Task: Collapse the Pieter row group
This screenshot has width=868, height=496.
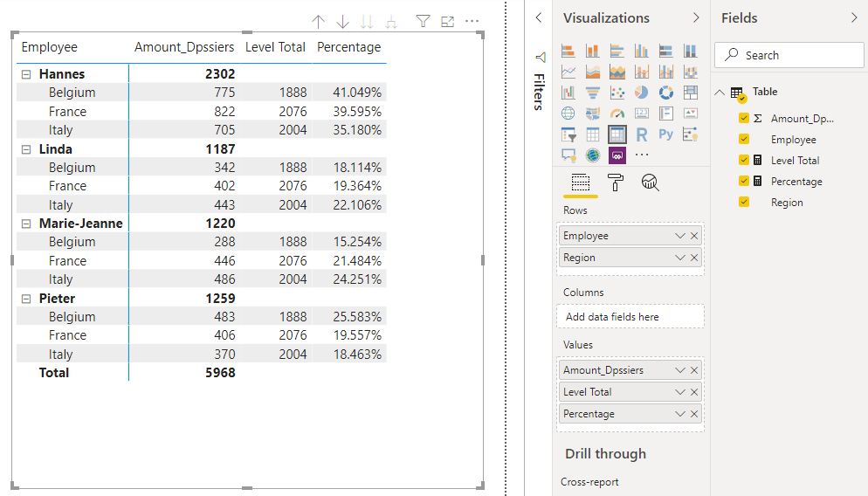Action: tap(26, 299)
